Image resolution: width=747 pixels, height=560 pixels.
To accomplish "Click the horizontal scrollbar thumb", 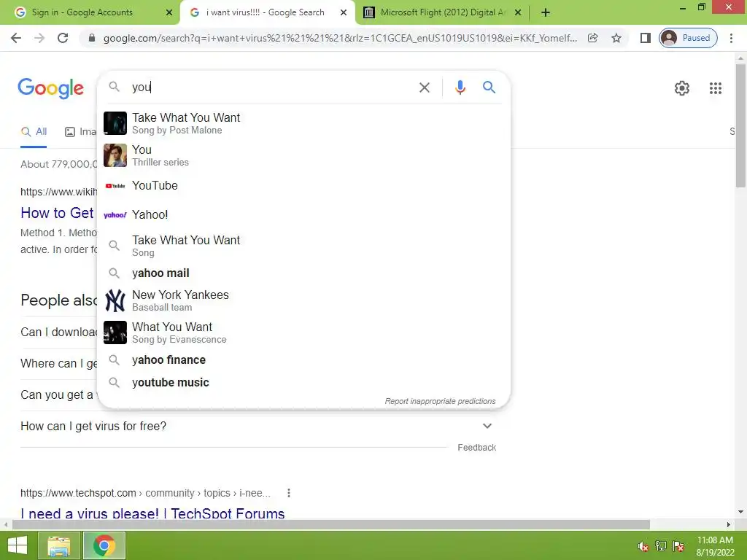I will 330,525.
